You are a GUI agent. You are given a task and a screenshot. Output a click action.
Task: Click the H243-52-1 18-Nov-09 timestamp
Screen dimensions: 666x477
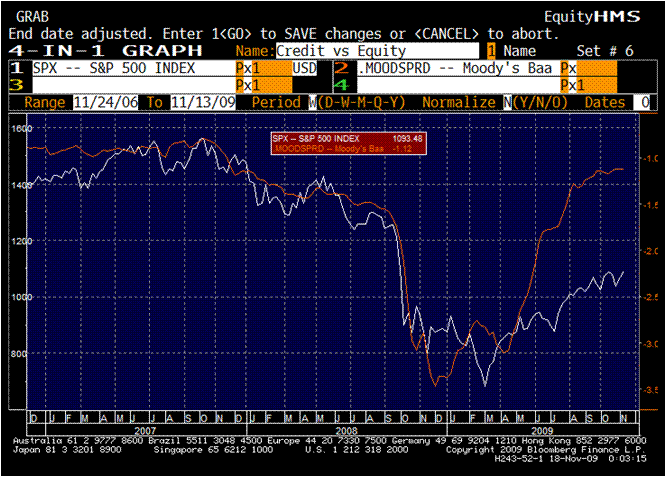[570, 459]
